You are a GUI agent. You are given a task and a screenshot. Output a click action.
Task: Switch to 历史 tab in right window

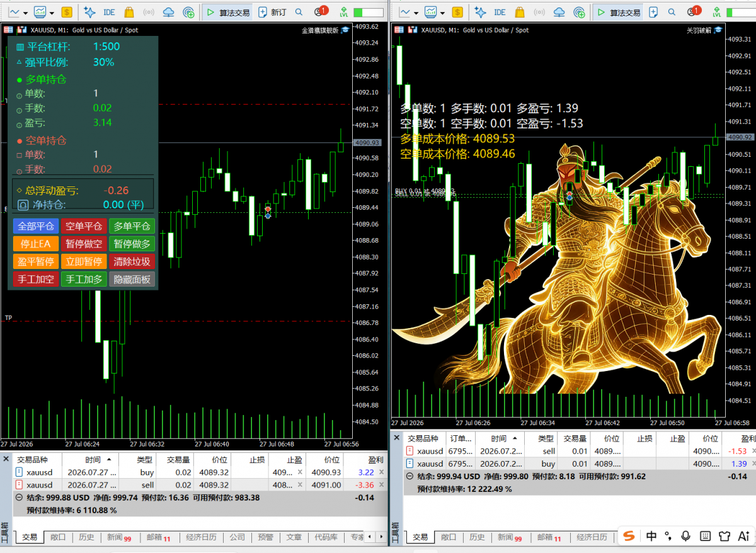coord(477,537)
